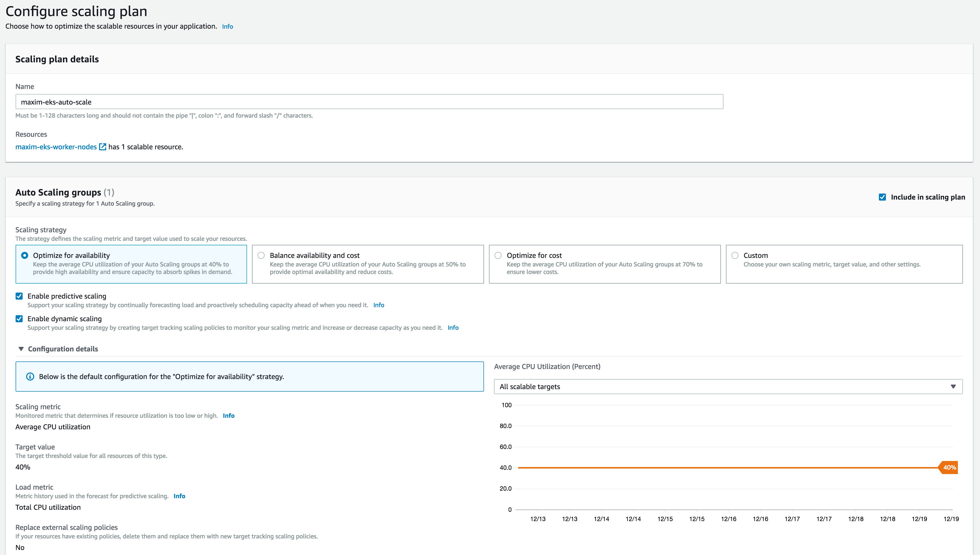Disable predictive scaling

click(19, 296)
